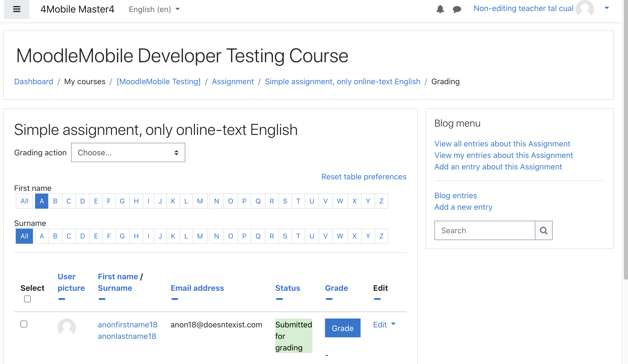Open Assignment breadcrumb link
The width and height of the screenshot is (628, 364).
pyautogui.click(x=233, y=82)
